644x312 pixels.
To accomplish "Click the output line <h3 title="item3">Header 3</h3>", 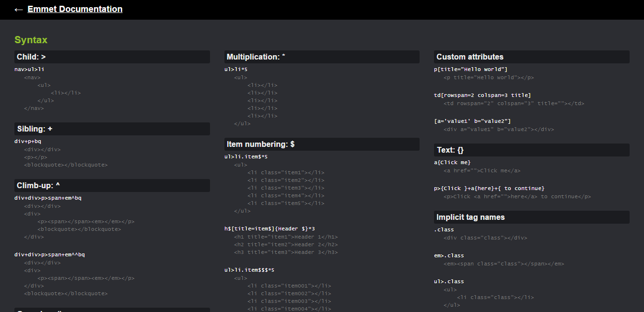I will [286, 252].
